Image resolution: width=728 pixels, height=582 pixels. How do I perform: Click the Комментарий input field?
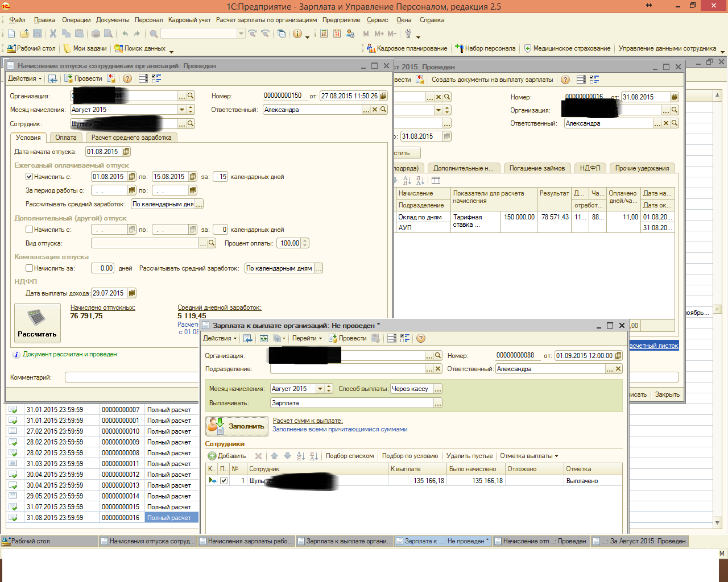132,377
